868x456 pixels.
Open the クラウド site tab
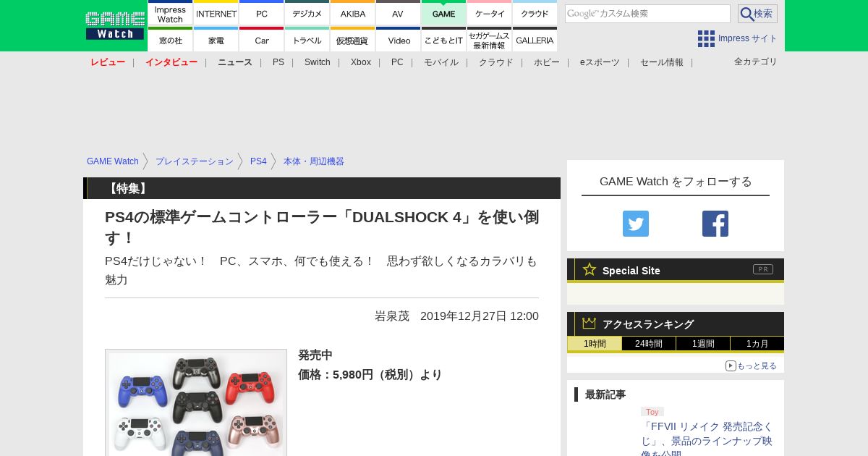535,13
